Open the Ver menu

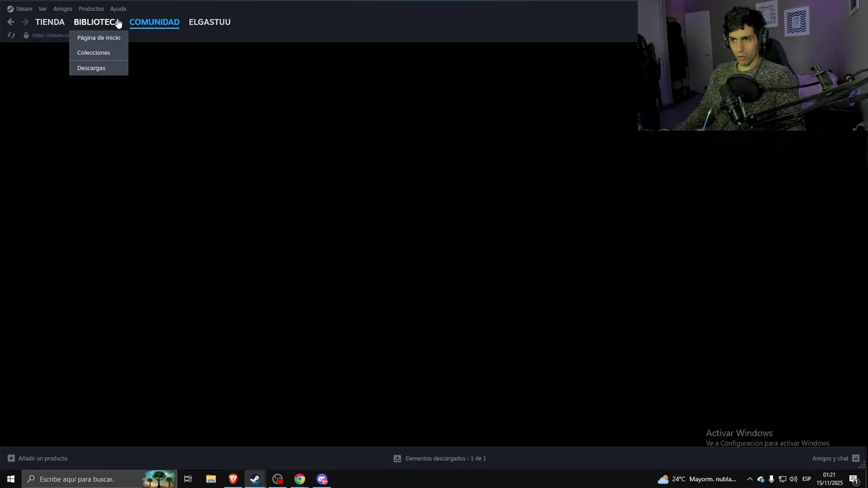click(43, 9)
